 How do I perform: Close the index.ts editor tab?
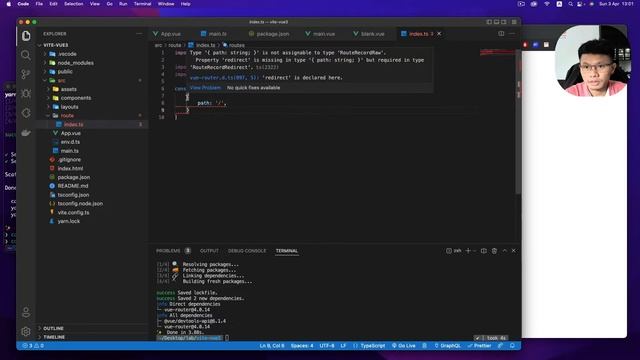439,33
